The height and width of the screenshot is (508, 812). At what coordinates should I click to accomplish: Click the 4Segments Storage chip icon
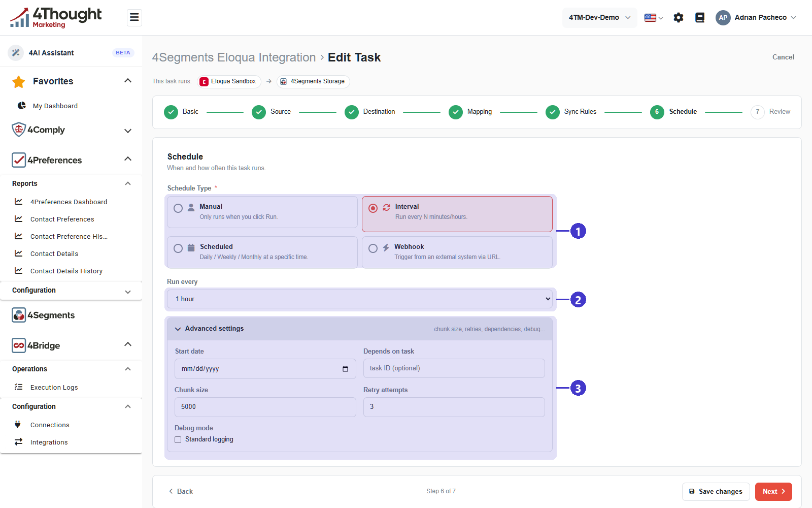[284, 82]
